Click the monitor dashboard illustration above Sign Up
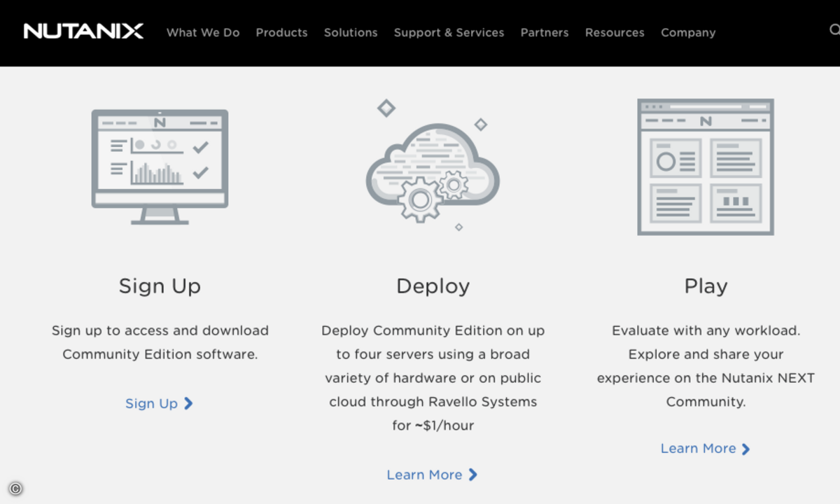The height and width of the screenshot is (504, 840). coord(160,167)
